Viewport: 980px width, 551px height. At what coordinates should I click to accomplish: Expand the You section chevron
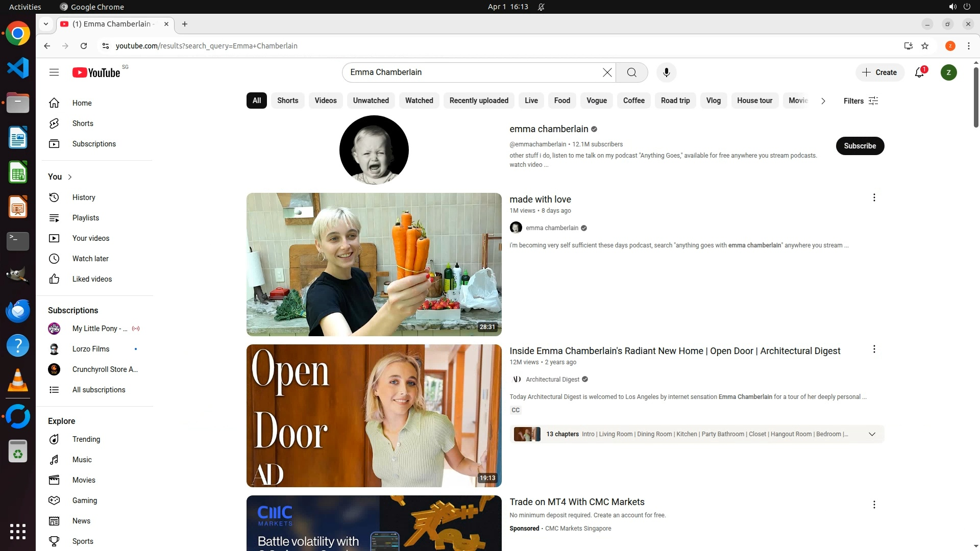[x=70, y=177]
